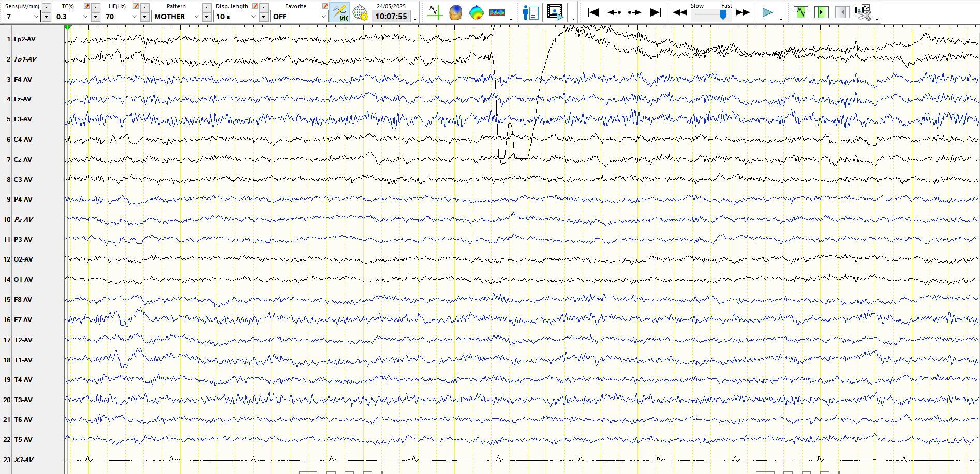Toggle the 50 Hz notch filter icon
The height and width of the screenshot is (474, 980).
(340, 12)
